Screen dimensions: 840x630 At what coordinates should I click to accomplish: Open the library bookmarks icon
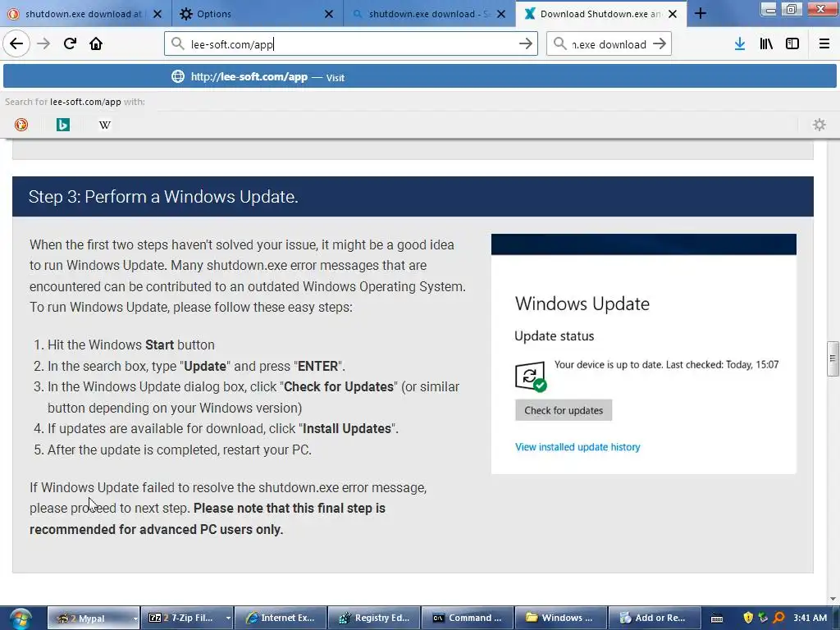click(x=766, y=44)
